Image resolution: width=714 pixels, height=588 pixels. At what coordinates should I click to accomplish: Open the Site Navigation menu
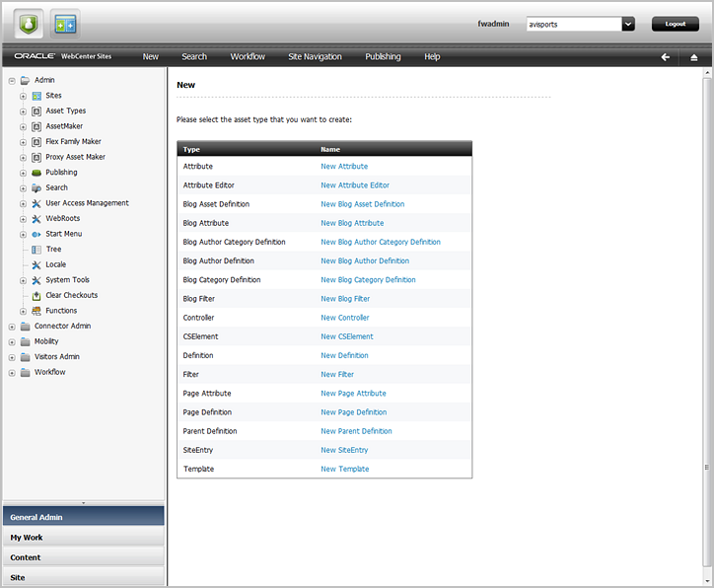(x=316, y=57)
